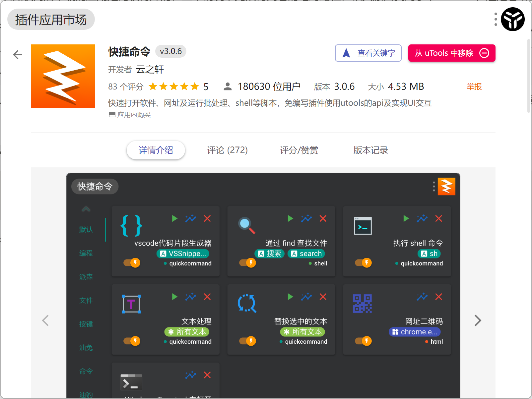
Task: Click the text box icon of 文本处理
Action: click(131, 304)
